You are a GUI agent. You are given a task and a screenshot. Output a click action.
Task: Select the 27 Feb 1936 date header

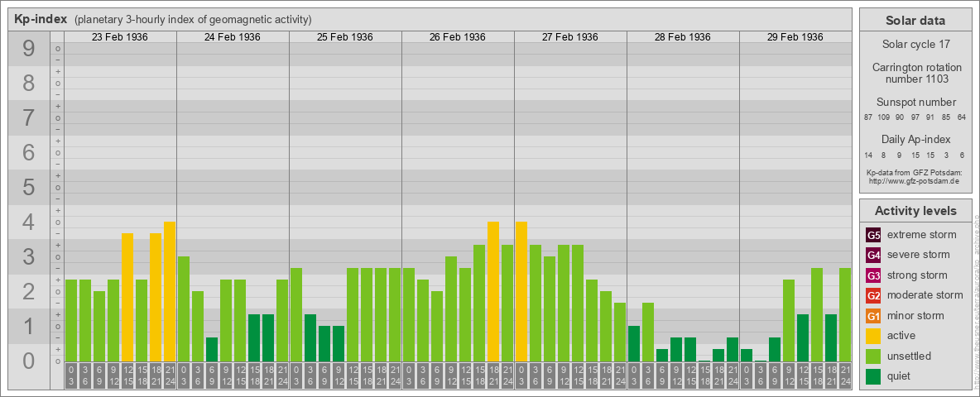tap(570, 37)
